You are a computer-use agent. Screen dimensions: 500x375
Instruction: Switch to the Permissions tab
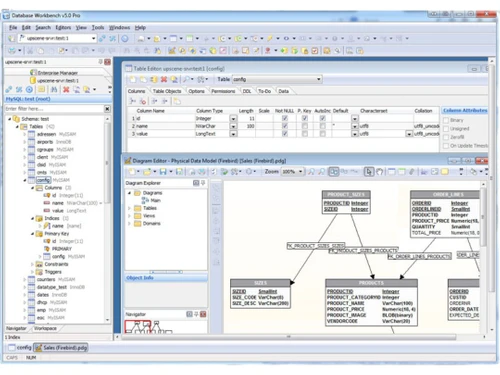[x=223, y=91]
